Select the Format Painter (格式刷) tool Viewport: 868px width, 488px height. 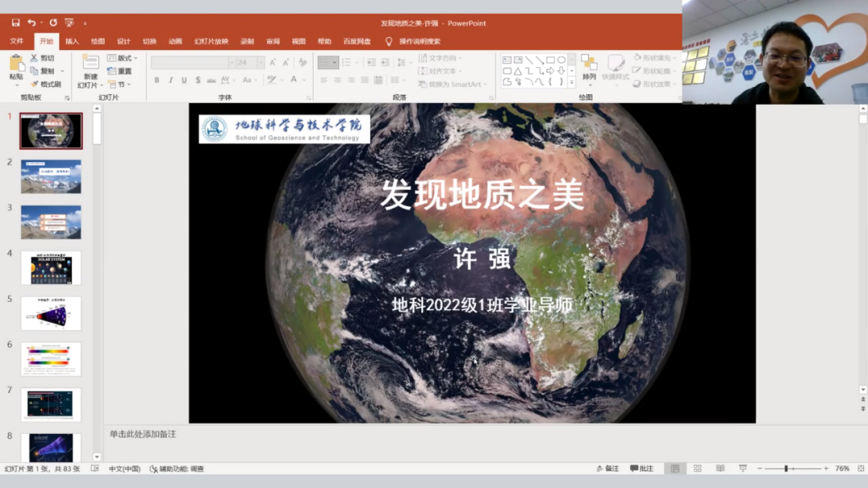click(45, 84)
